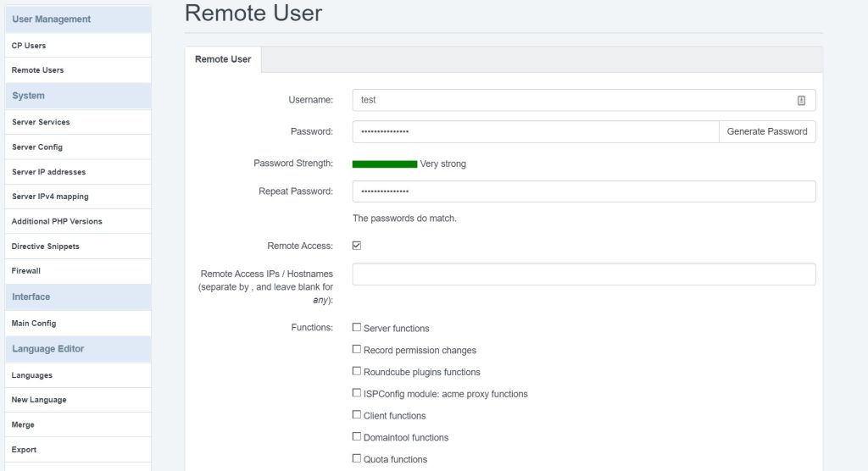868x471 pixels.
Task: Open the Server Services page
Action: pyautogui.click(x=41, y=122)
